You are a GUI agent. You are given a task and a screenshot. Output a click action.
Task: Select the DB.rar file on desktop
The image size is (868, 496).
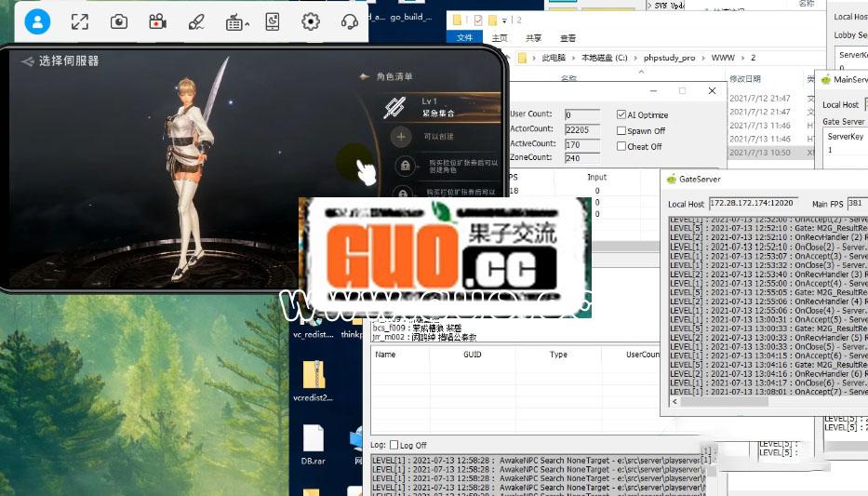(x=314, y=444)
